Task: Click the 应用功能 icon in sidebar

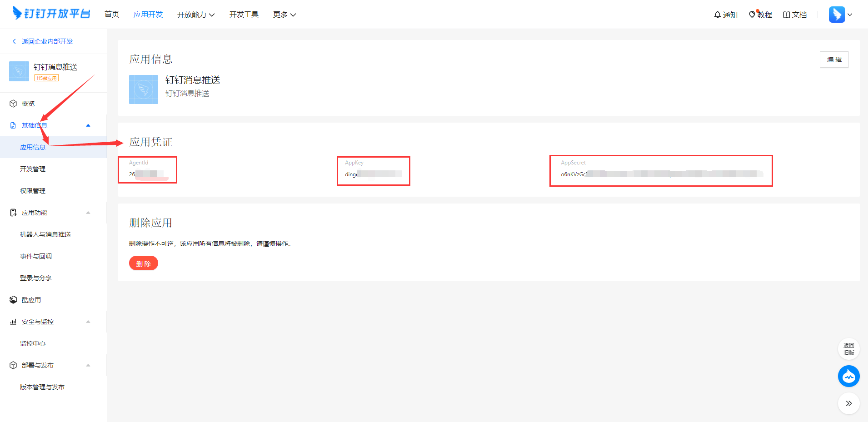Action: point(13,213)
